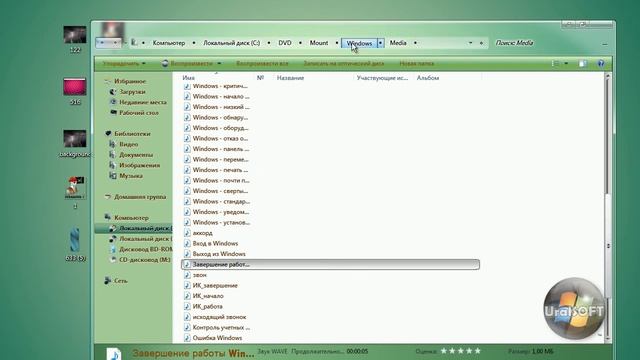Expand the breadcrumb arrow after Windows
Image resolution: width=640 pixels, height=360 pixels.
click(380, 43)
